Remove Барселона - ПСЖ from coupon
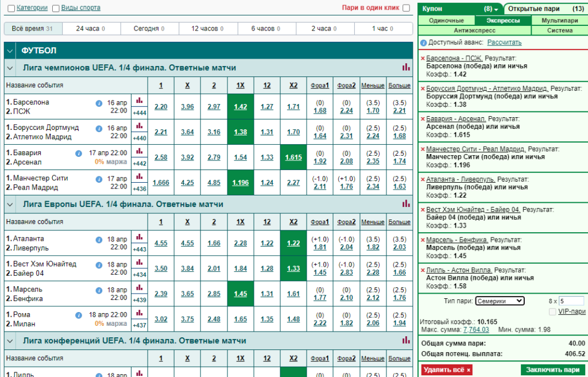The image size is (588, 377). point(423,59)
